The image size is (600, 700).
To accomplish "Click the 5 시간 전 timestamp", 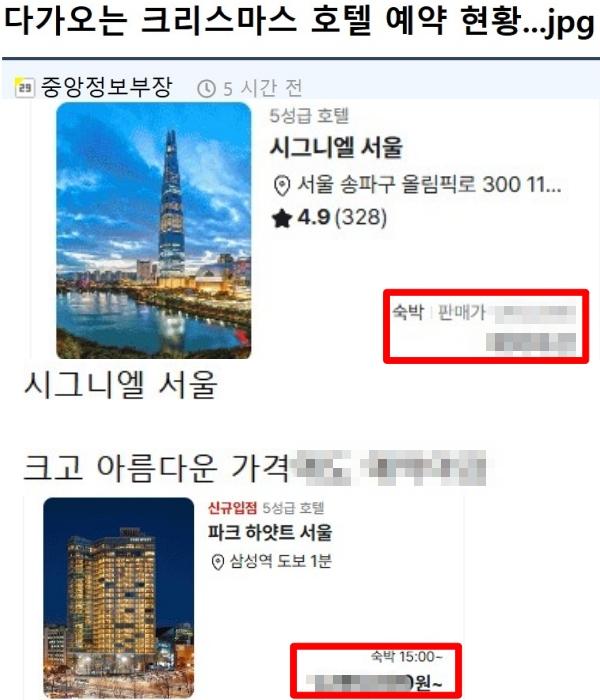I will (x=262, y=88).
